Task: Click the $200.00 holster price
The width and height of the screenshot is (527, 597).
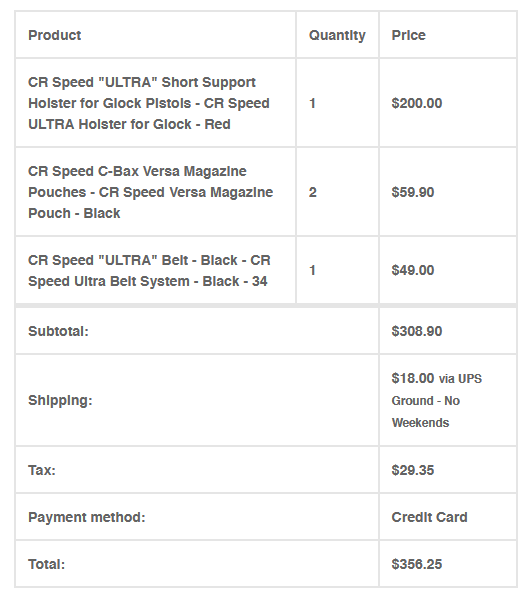Action: coord(417,103)
